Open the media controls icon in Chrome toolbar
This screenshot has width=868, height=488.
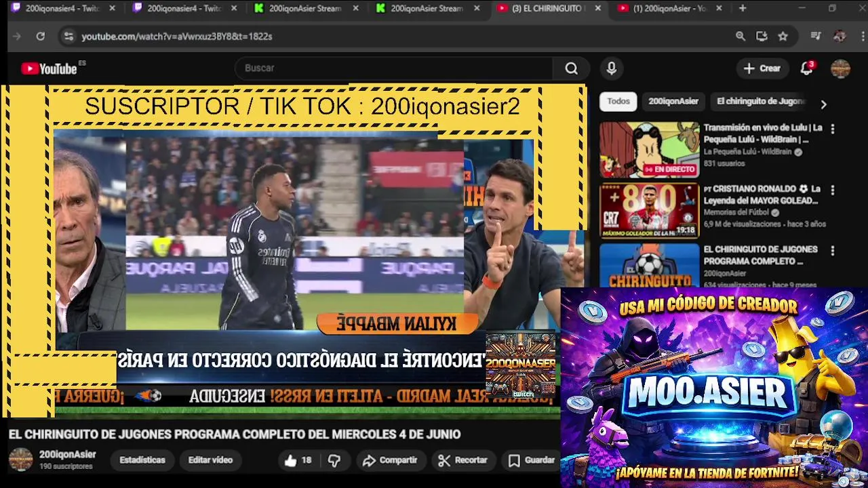[816, 37]
